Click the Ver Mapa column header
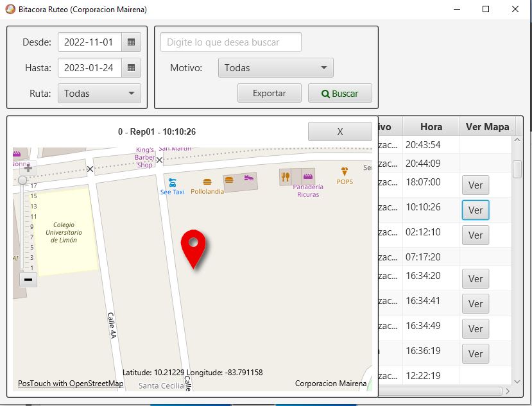 [x=487, y=127]
